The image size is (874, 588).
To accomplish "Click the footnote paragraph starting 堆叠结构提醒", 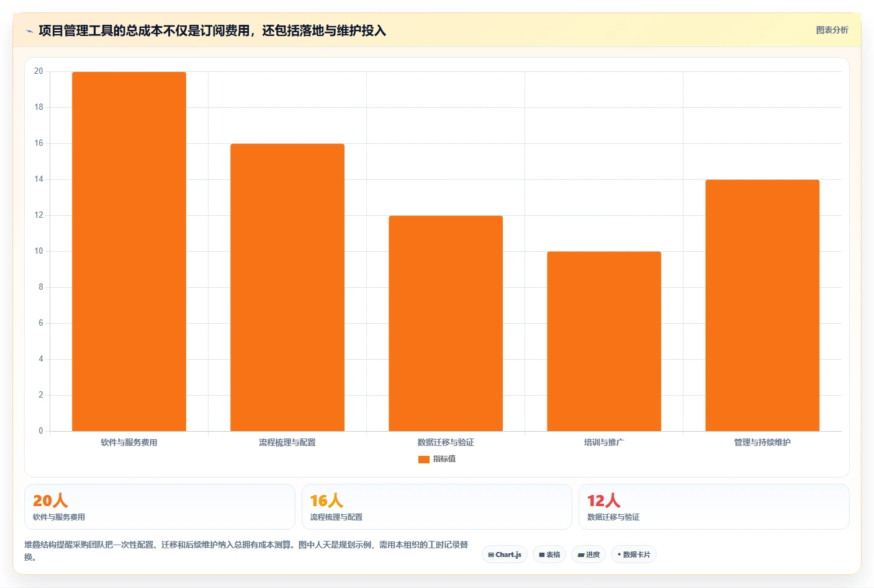I will point(246,551).
